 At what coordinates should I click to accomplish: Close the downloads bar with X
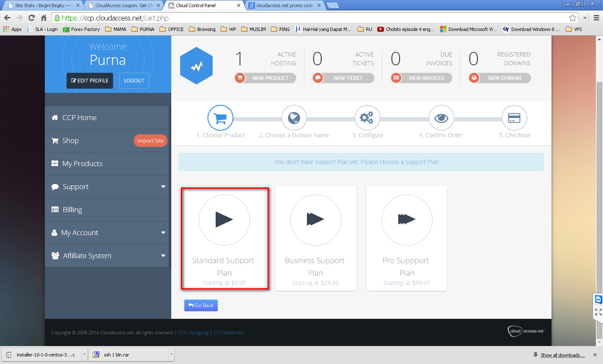point(595,355)
